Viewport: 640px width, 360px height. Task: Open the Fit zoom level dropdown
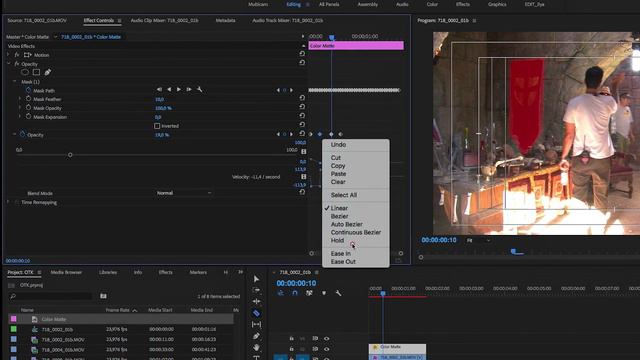click(478, 240)
